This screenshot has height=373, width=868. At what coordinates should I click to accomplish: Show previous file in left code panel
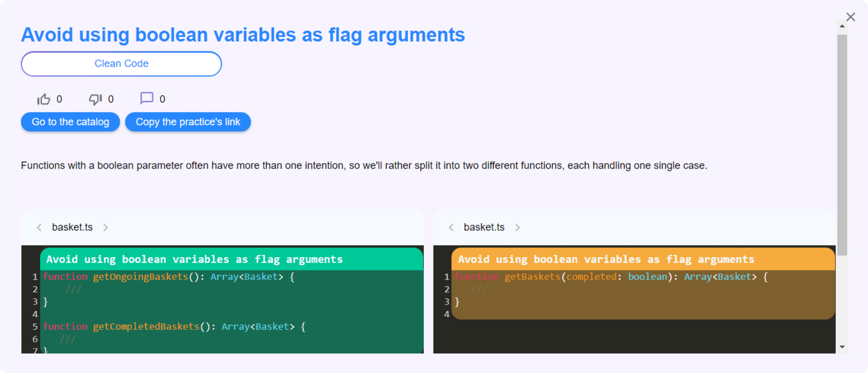coord(39,227)
